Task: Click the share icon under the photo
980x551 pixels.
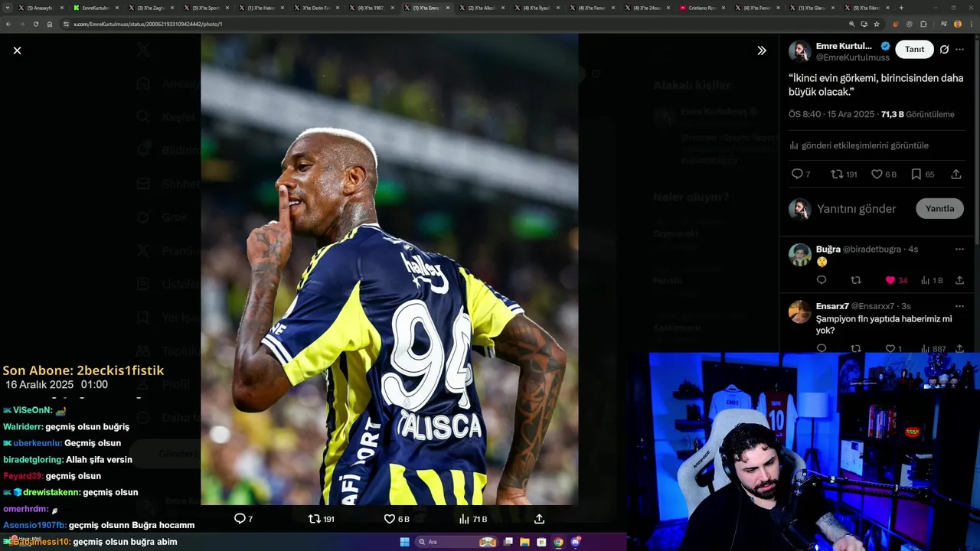Action: 539,519
